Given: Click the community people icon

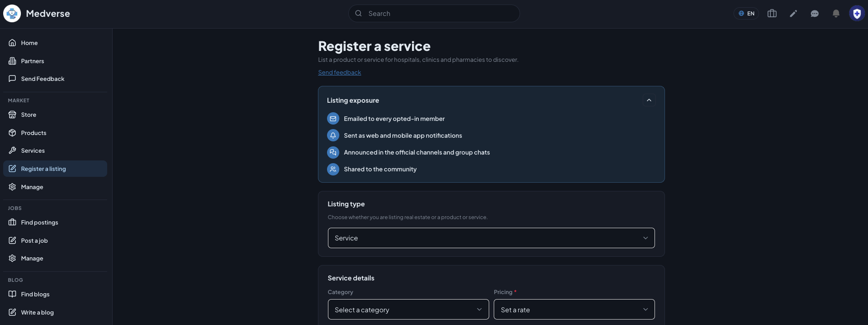Looking at the screenshot, I should pyautogui.click(x=333, y=169).
